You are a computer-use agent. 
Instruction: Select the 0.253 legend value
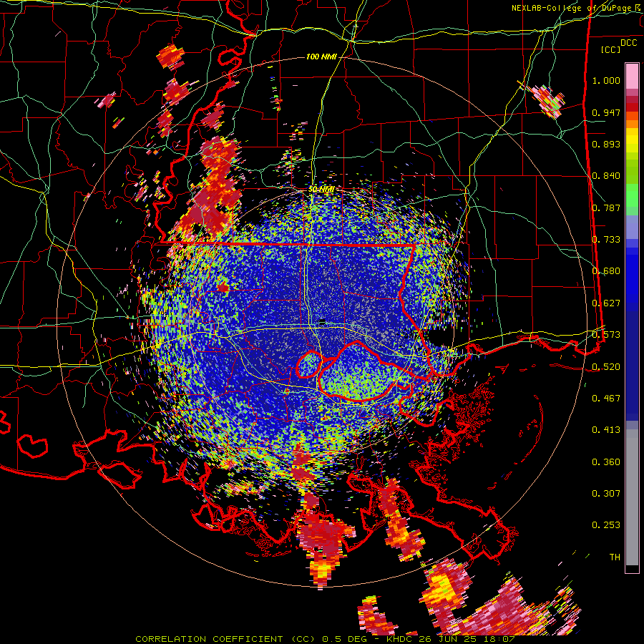click(606, 525)
